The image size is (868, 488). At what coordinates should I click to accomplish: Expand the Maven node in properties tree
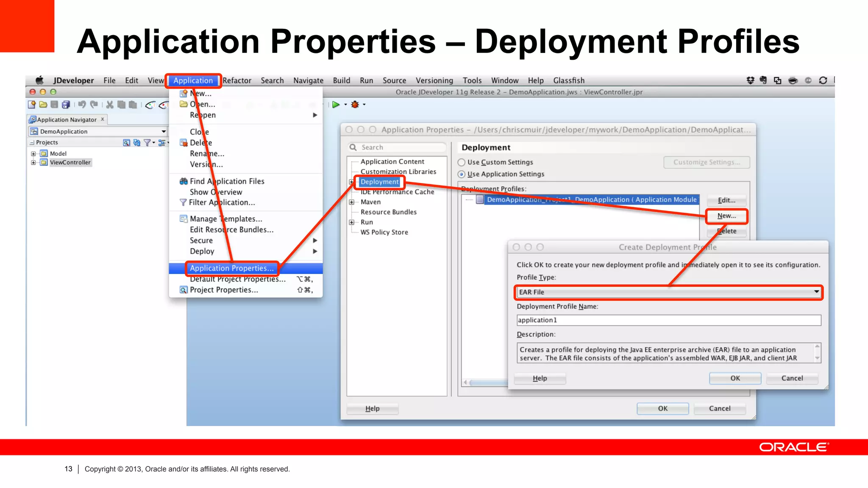click(x=351, y=202)
